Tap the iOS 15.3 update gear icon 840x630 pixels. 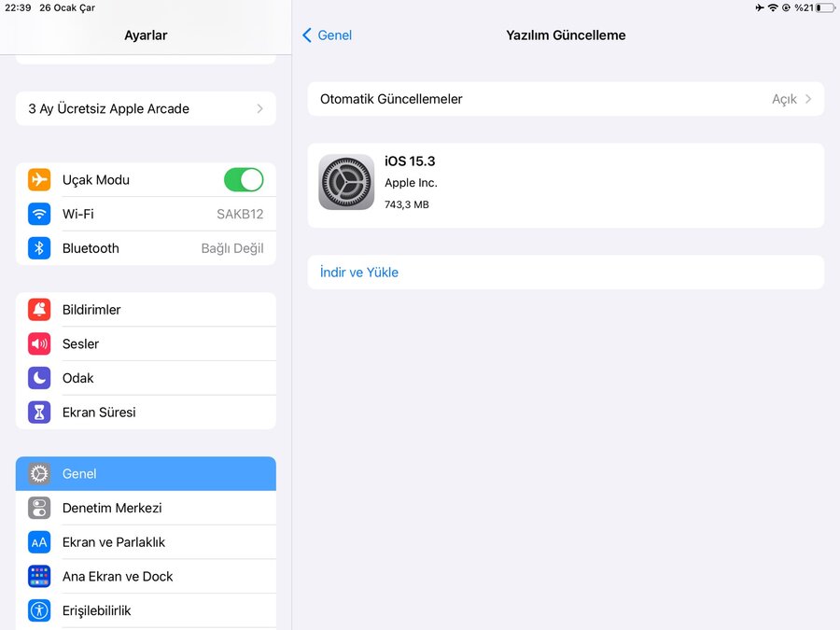pyautogui.click(x=346, y=182)
